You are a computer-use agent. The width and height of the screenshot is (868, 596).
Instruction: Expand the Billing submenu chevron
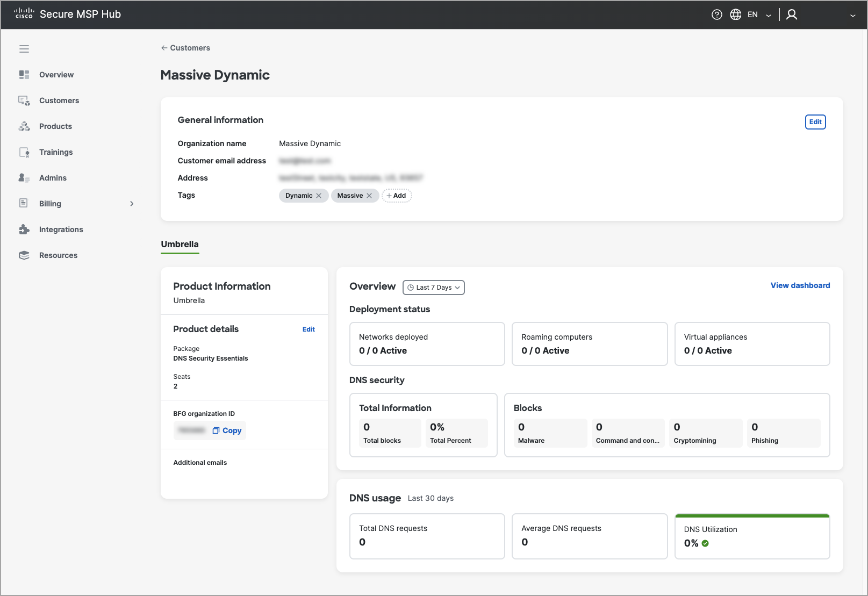tap(132, 204)
